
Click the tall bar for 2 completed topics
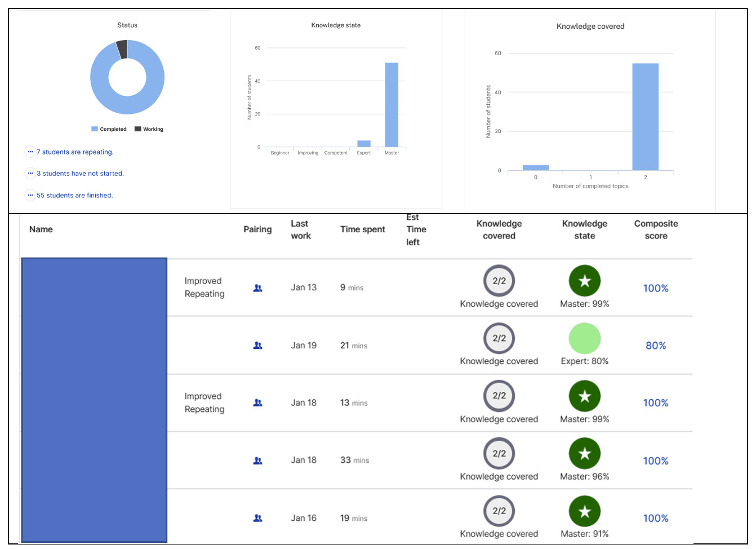tap(645, 117)
